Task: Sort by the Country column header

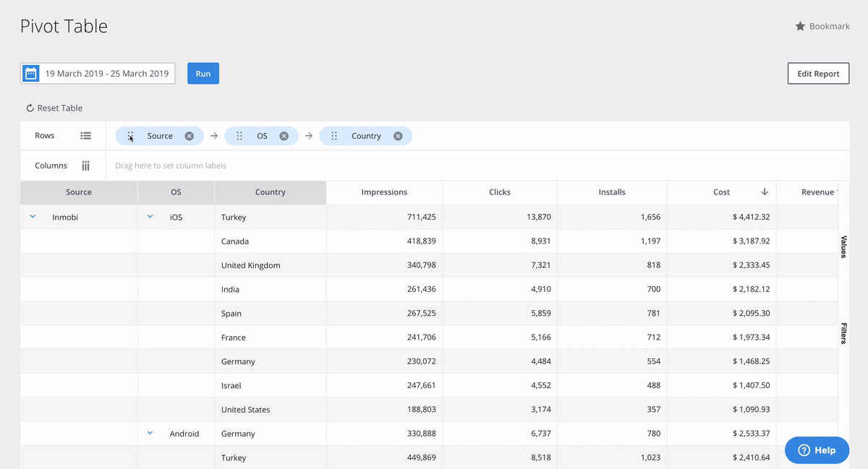Action: (271, 192)
